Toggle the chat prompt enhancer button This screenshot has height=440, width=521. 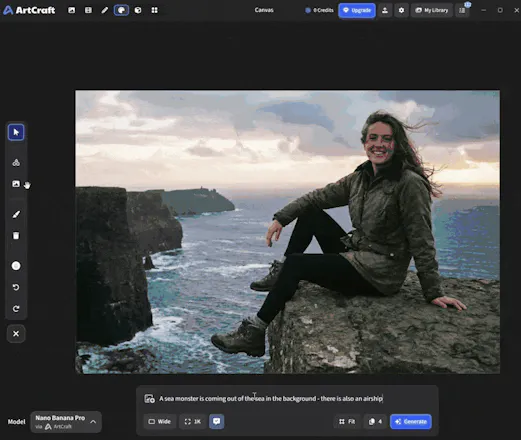[x=217, y=421]
